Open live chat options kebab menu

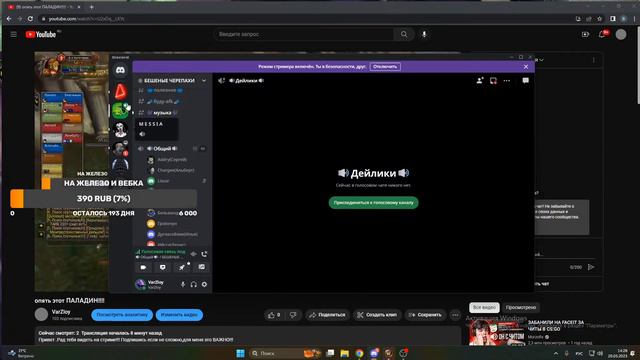click(593, 60)
